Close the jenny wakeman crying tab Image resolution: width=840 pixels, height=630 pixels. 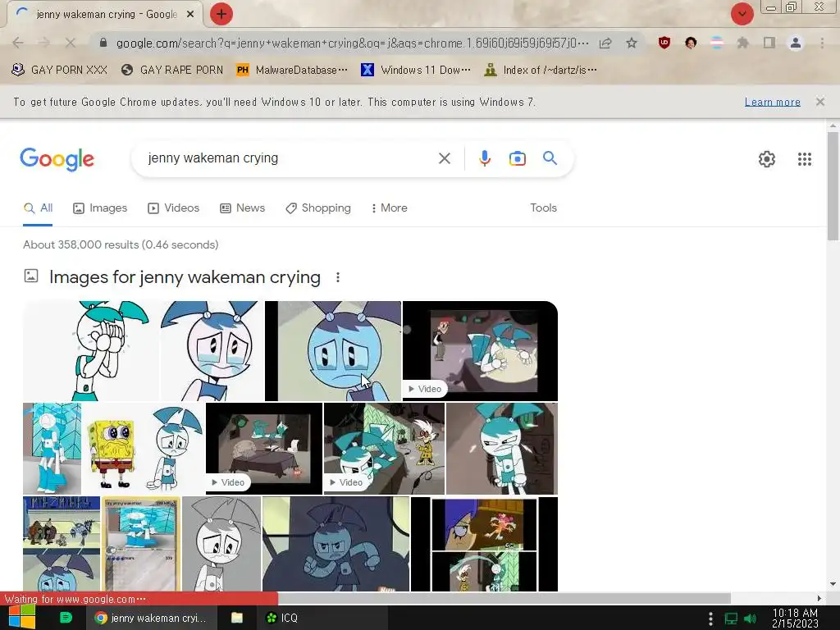pos(190,15)
